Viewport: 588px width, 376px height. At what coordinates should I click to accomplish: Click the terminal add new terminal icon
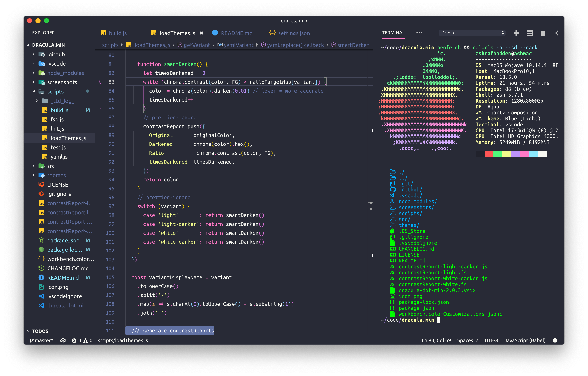click(515, 33)
